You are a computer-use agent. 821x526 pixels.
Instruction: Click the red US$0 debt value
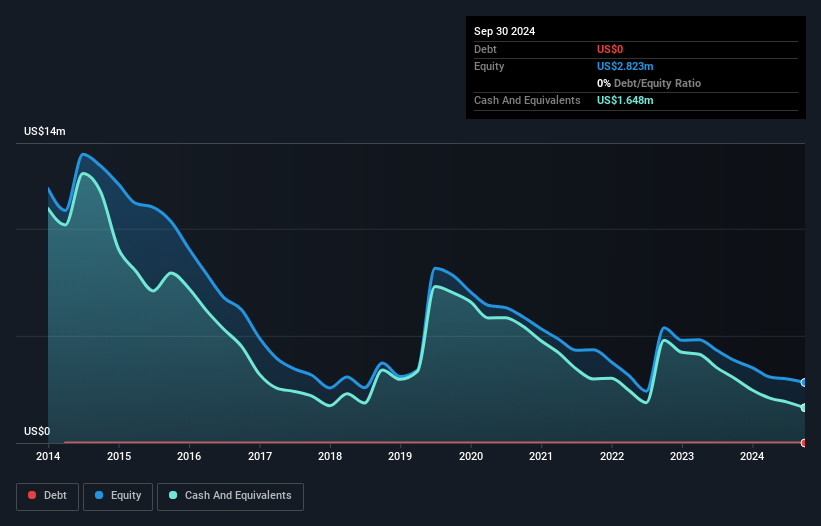(x=610, y=49)
